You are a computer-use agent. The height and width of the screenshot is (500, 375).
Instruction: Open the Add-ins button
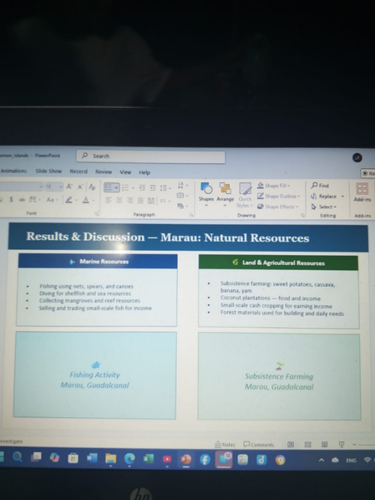[362, 192]
